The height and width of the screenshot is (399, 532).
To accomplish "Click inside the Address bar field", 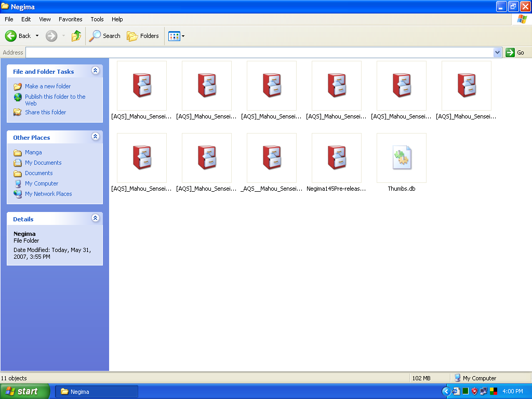I will pyautogui.click(x=260, y=52).
